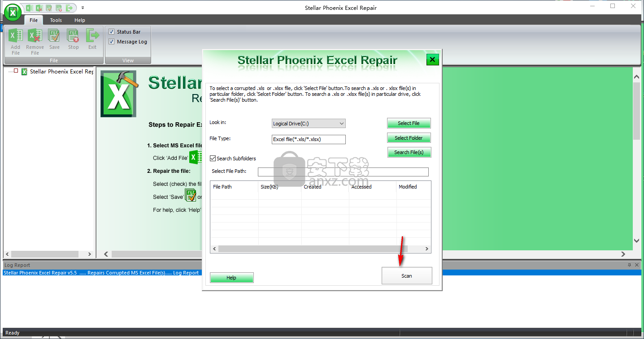
Task: Click the file list horizontal scrollbar track
Action: 320,249
